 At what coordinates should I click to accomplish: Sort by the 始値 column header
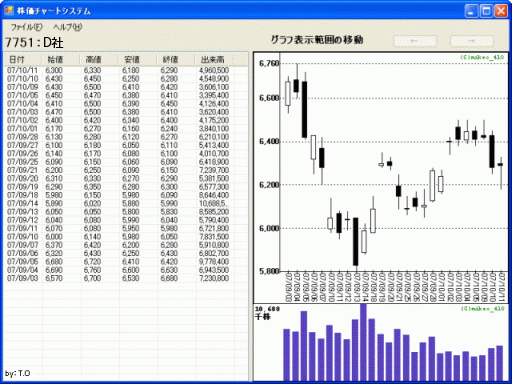pos(60,60)
